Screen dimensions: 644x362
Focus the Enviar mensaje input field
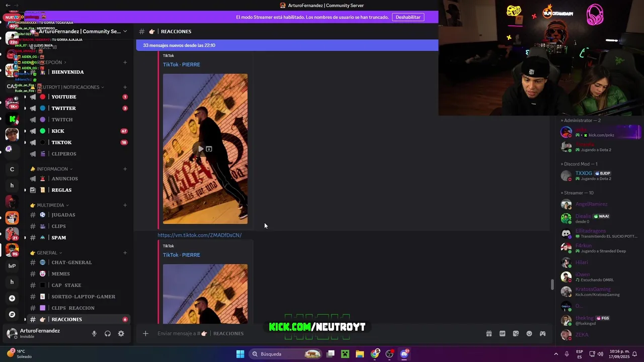coord(317,333)
